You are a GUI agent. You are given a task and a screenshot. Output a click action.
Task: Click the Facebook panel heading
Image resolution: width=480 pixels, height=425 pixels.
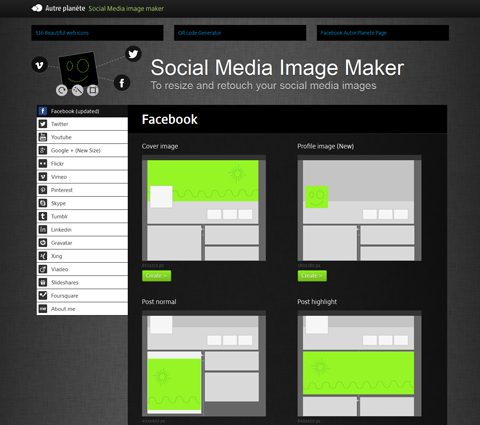click(170, 119)
